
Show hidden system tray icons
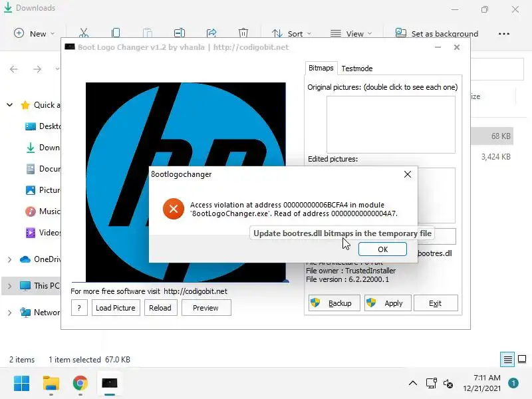[x=413, y=384]
